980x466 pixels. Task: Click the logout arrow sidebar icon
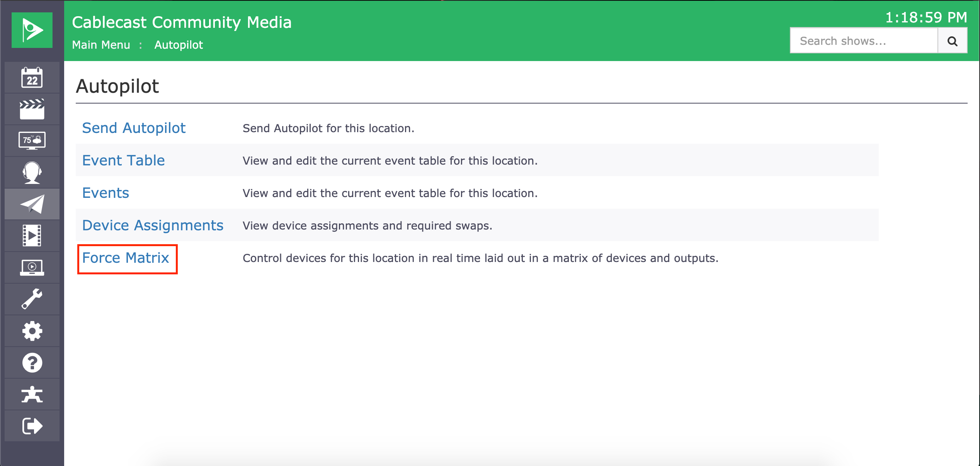(32, 426)
